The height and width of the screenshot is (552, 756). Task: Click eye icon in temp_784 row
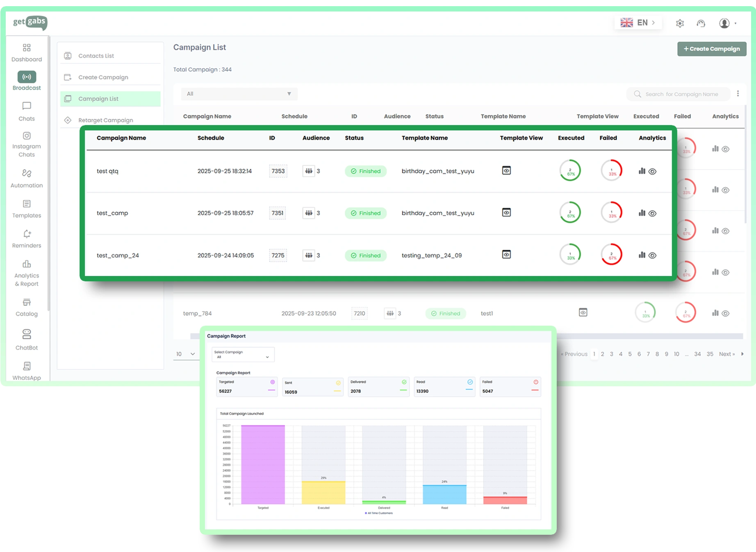coord(725,313)
